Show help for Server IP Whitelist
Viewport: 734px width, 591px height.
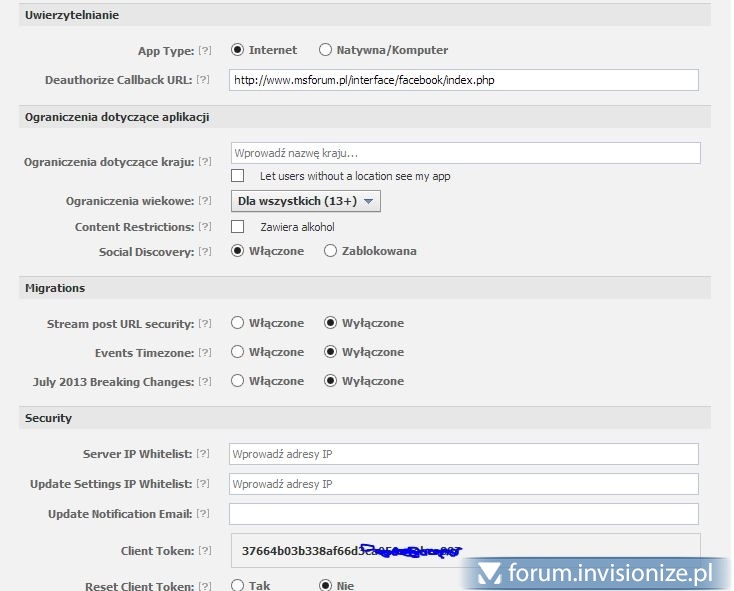coord(205,455)
